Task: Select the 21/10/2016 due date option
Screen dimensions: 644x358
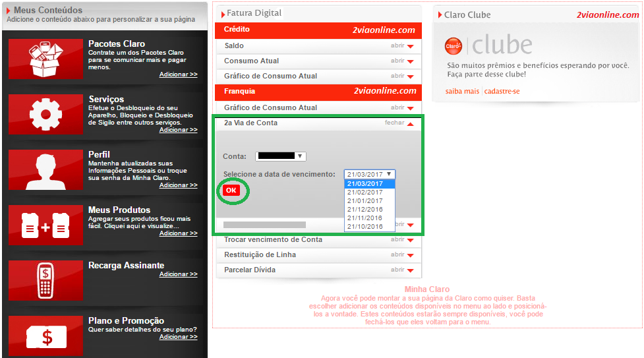Action: 370,227
